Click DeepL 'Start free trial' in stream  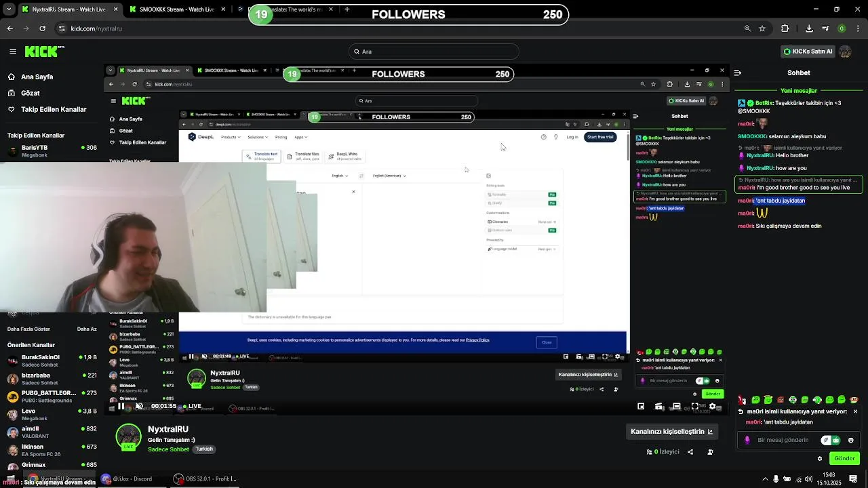[600, 137]
